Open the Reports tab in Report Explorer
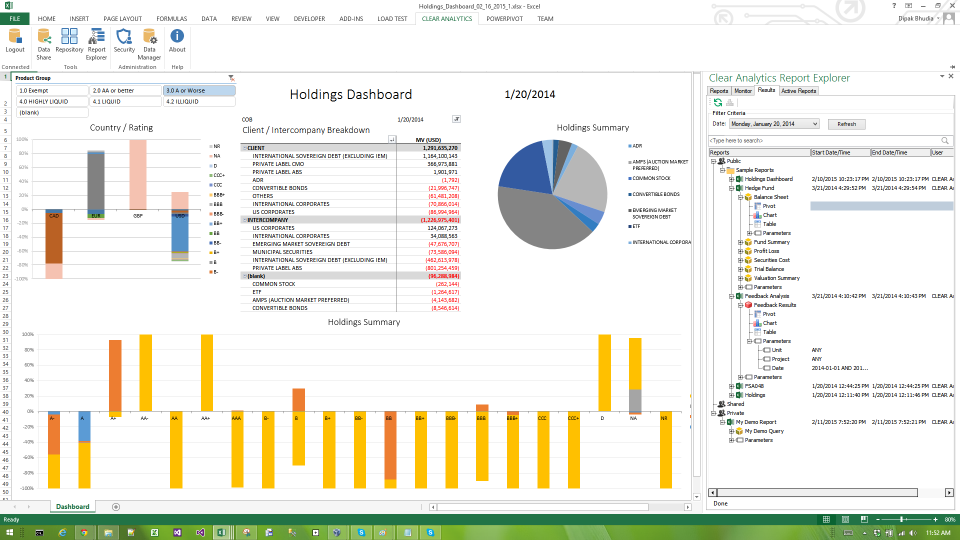Viewport: 960px width, 540px height. 719,91
